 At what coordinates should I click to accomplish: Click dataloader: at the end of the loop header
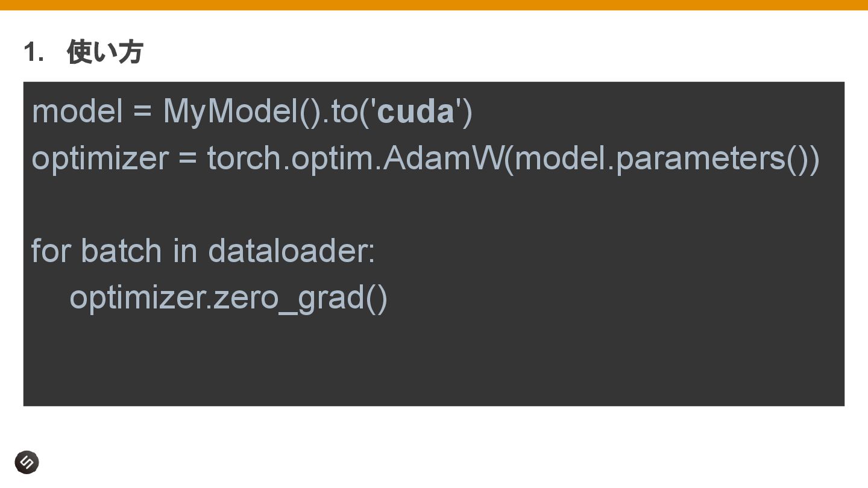(292, 251)
